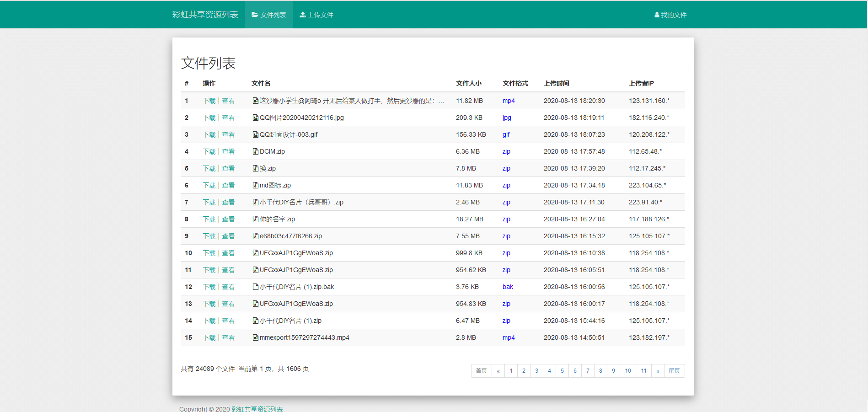View details of 你的名字.zip
Viewport: 868px width, 412px height.
point(228,219)
